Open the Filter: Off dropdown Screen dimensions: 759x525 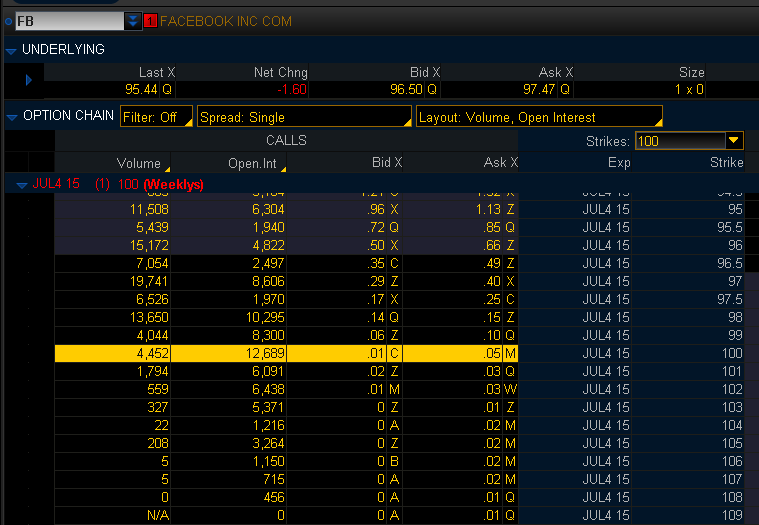156,117
